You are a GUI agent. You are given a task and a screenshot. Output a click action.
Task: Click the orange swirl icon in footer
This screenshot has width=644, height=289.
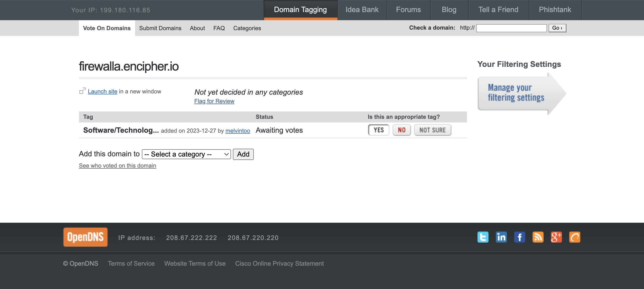575,237
